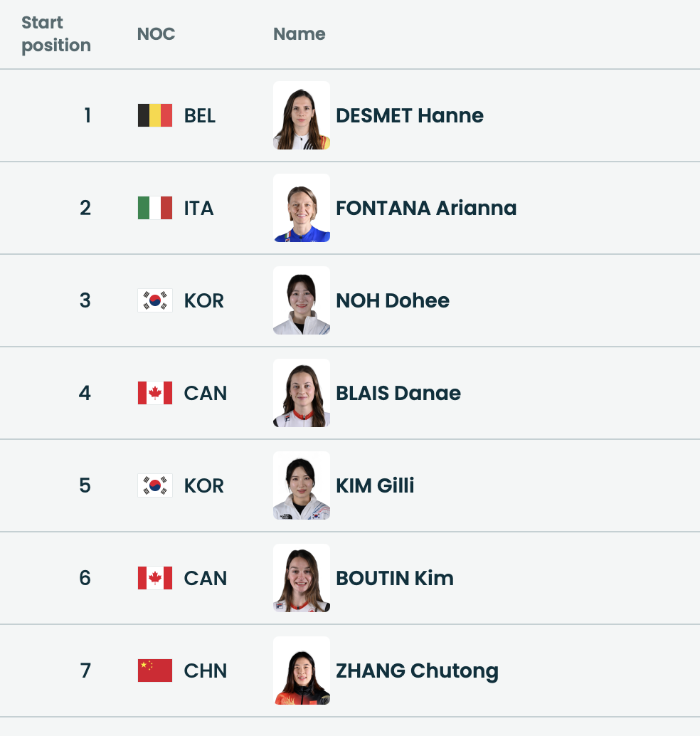Open KIM Gilli's profile photo
Screen dimensions: 700x736
click(x=302, y=485)
